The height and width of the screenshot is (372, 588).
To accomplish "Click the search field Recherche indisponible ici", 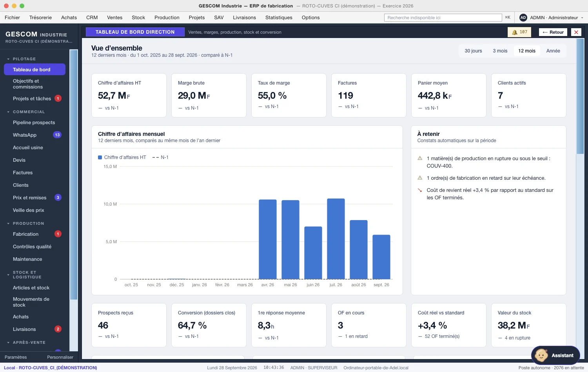I will tap(443, 18).
